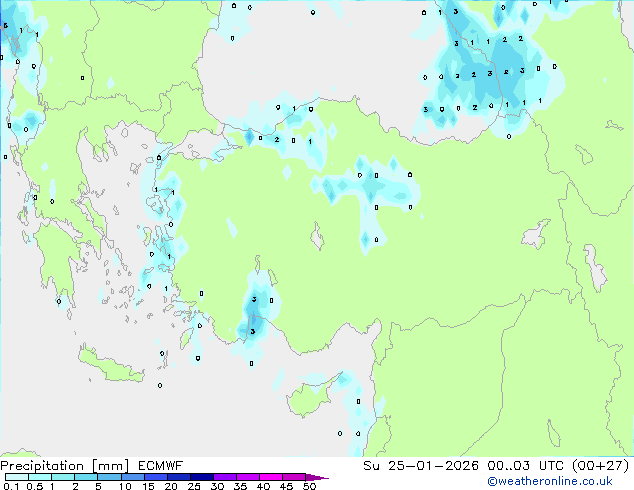The height and width of the screenshot is (490, 634).
Task: Click the '45' legend scale label
Action: [286, 486]
